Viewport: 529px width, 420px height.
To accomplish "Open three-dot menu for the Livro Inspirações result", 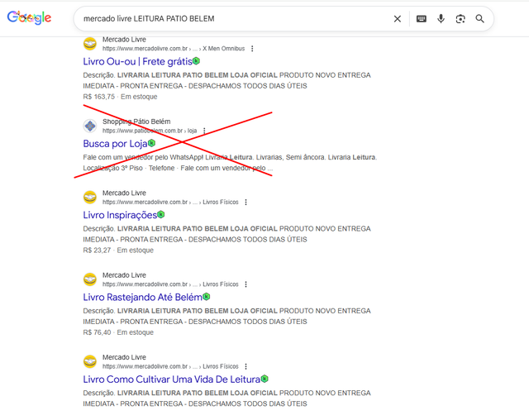I will point(246,202).
